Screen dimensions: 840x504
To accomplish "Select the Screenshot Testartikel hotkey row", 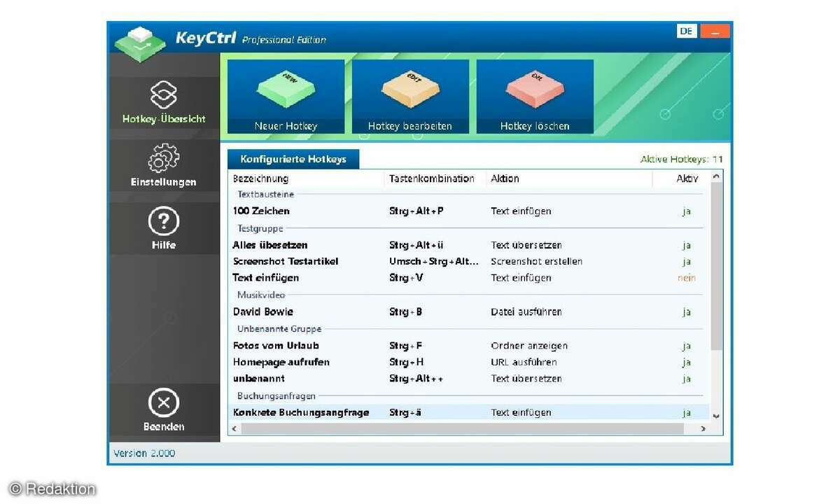I will [286, 262].
